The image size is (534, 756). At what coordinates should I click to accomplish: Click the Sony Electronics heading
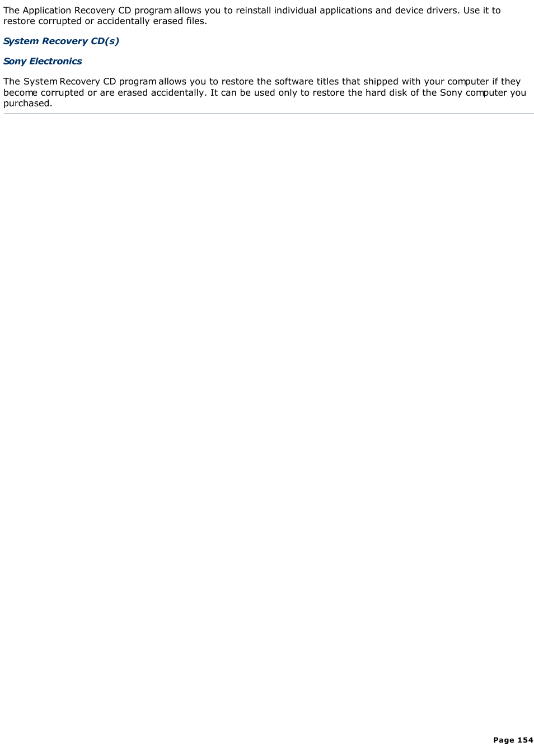pos(43,62)
